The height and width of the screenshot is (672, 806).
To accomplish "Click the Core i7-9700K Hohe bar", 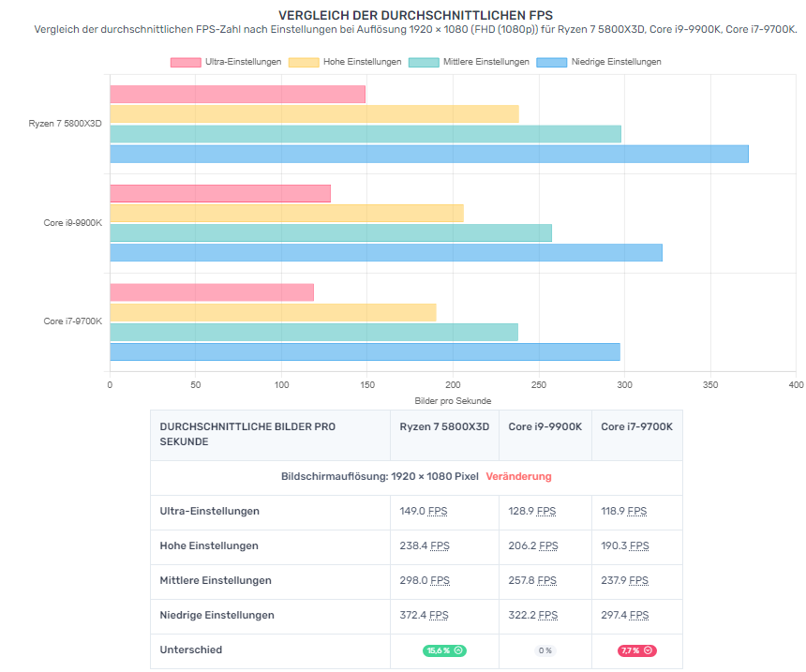I will point(273,313).
